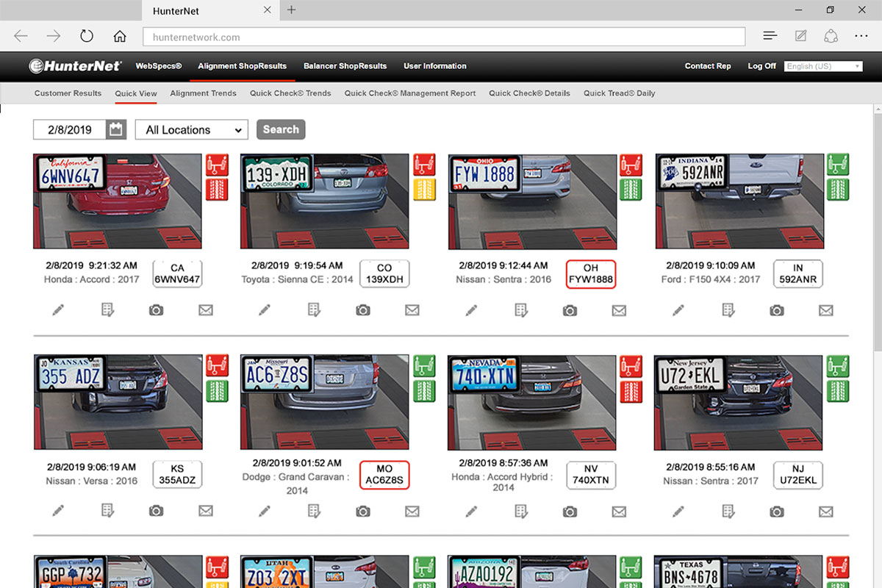Edit the Toyota Sienna CE record
882x588 pixels.
click(265, 310)
